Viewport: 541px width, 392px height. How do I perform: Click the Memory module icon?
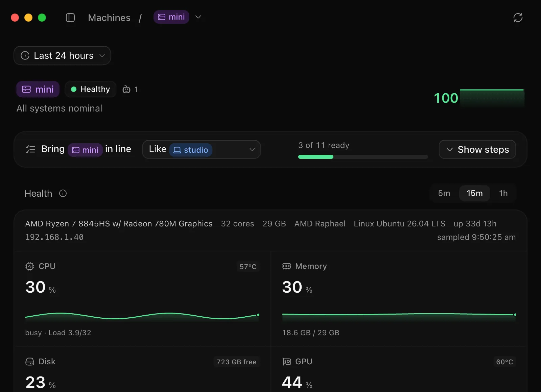pyautogui.click(x=287, y=266)
